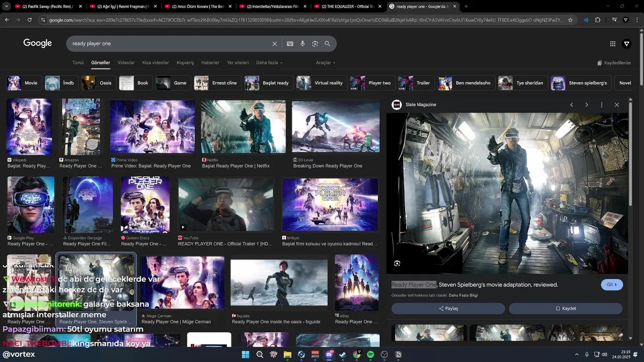Reload the page
644x362 pixels.
[x=30, y=20]
